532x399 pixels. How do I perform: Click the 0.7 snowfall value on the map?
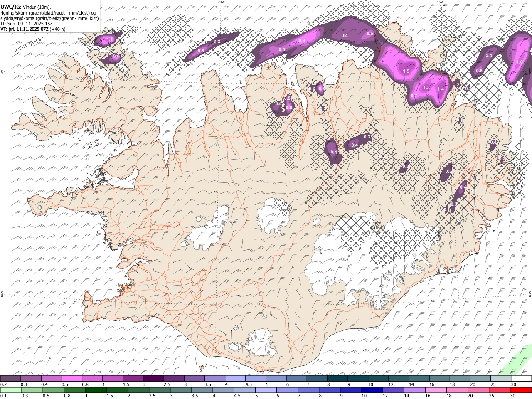point(414,96)
